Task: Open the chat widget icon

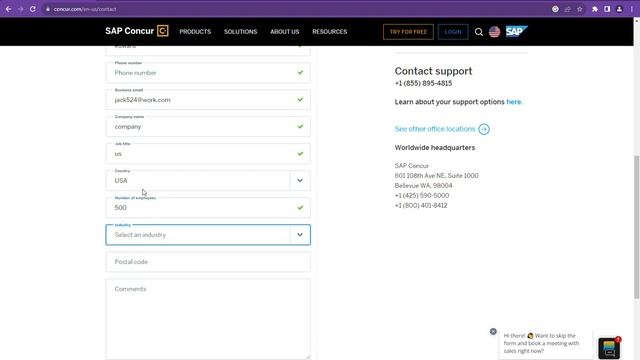Action: click(609, 348)
